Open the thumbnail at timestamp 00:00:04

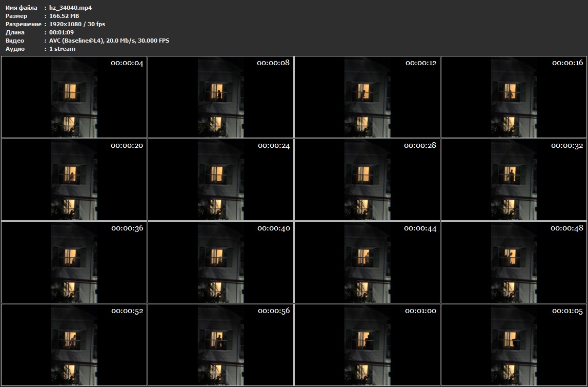point(74,97)
